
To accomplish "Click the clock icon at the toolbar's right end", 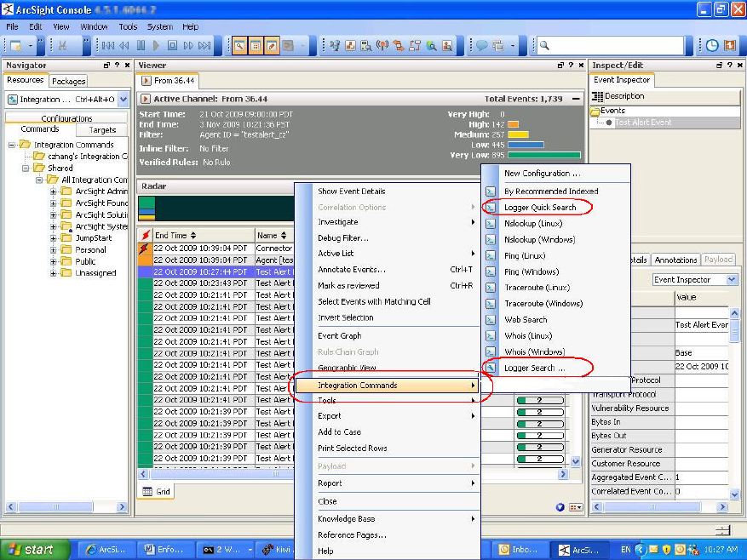I will click(x=712, y=45).
